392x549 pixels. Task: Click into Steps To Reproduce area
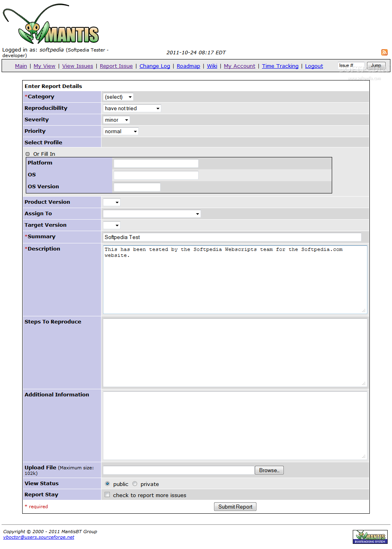coord(235,352)
